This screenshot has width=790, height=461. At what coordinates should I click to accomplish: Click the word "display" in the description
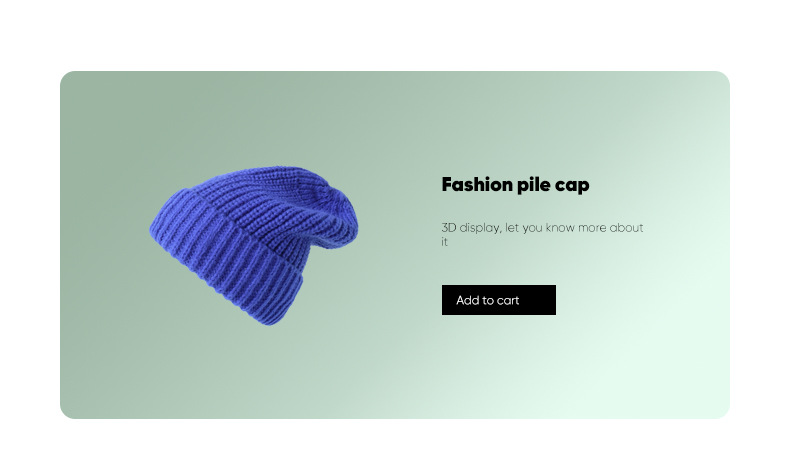pos(480,228)
